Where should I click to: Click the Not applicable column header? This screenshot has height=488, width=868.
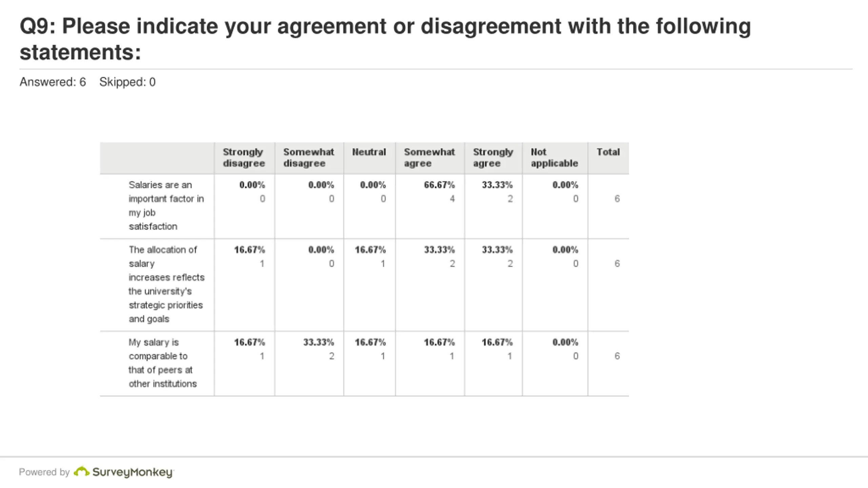click(x=554, y=158)
